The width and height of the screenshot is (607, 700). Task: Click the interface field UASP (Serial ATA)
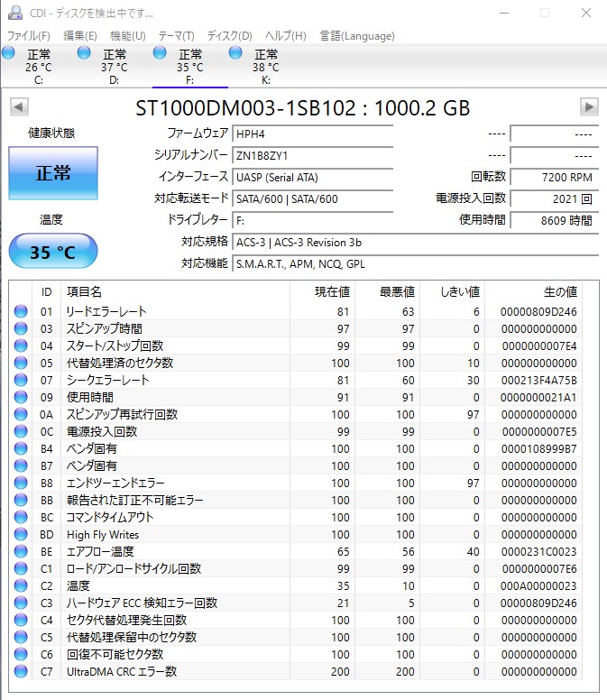tap(312, 177)
